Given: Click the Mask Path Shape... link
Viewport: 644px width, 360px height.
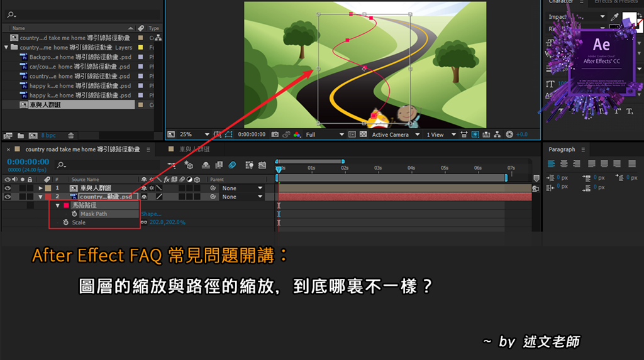Looking at the screenshot, I should click(x=151, y=214).
